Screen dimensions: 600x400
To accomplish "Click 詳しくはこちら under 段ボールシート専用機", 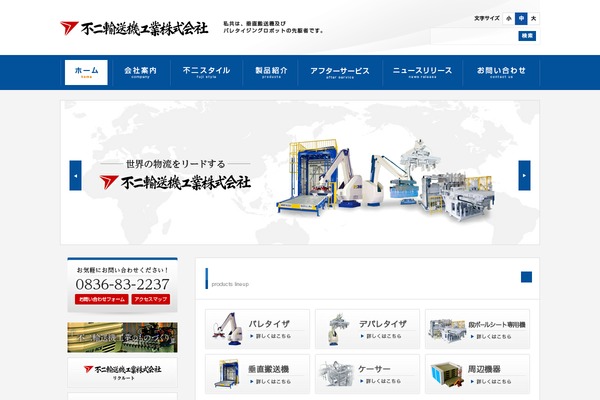I will coord(491,336).
